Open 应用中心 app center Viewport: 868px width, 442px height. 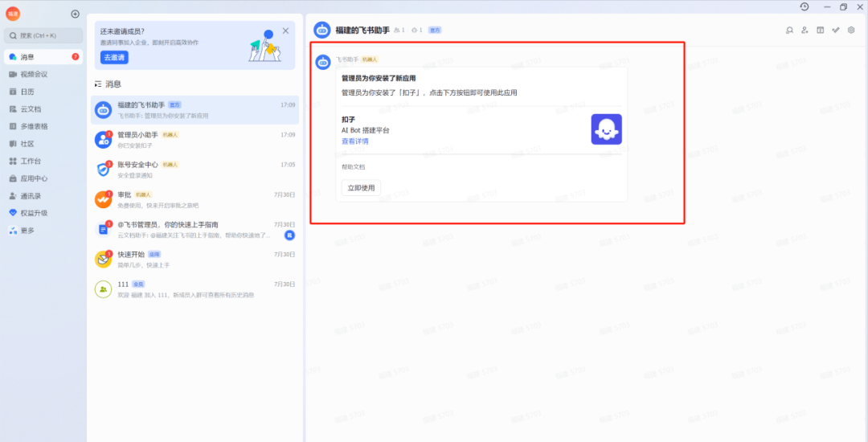coord(33,178)
